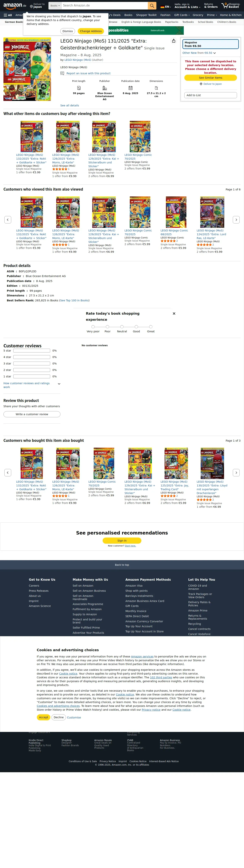244x868 pixels.
Task: Click the 5 star rating bar
Action: point(32,350)
